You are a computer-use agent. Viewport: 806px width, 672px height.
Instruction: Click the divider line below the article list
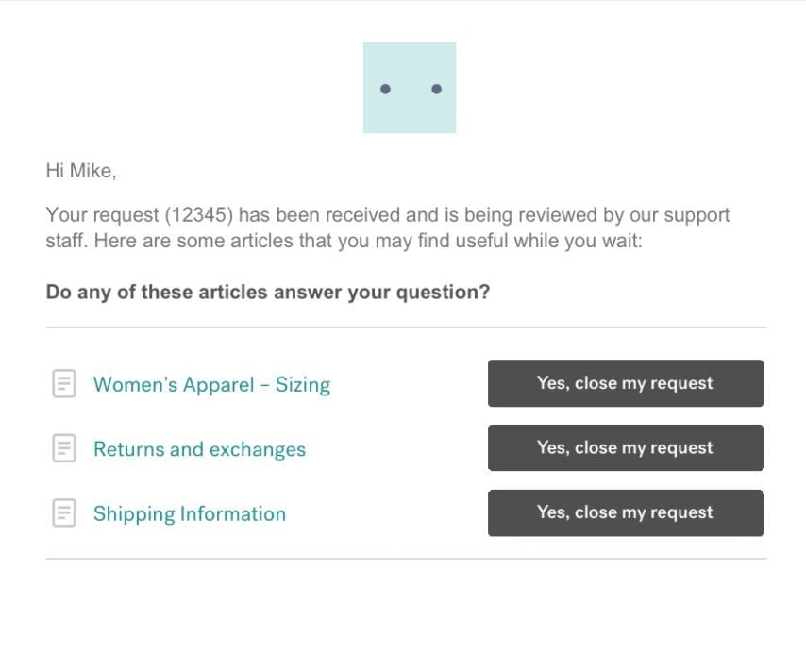click(x=406, y=559)
